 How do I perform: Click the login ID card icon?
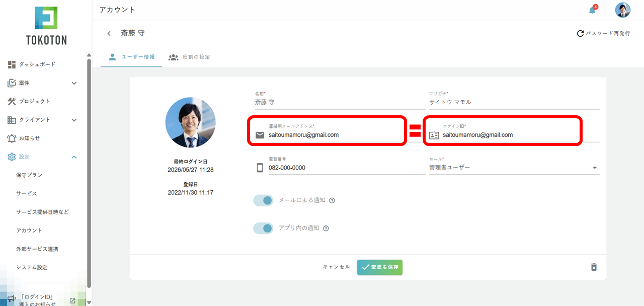tap(434, 135)
